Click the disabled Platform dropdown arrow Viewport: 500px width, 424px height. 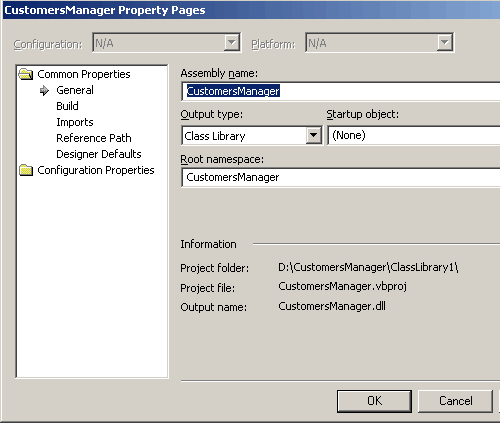(444, 43)
